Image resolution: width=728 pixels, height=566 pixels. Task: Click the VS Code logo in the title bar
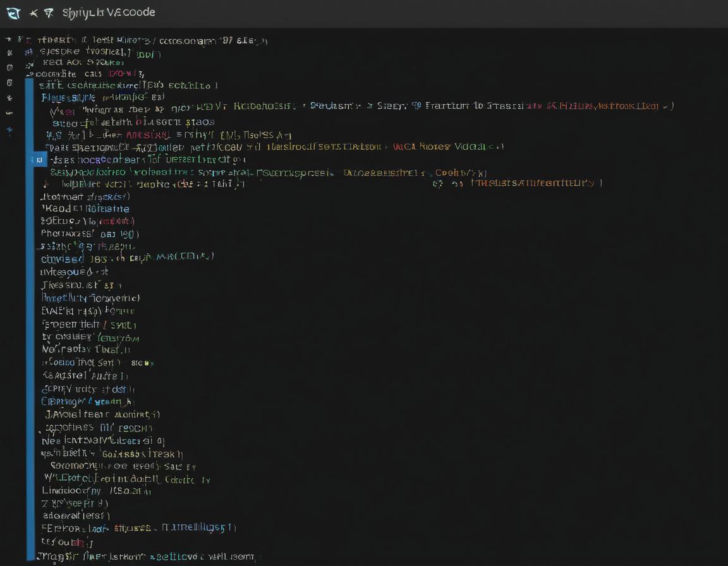coord(14,13)
